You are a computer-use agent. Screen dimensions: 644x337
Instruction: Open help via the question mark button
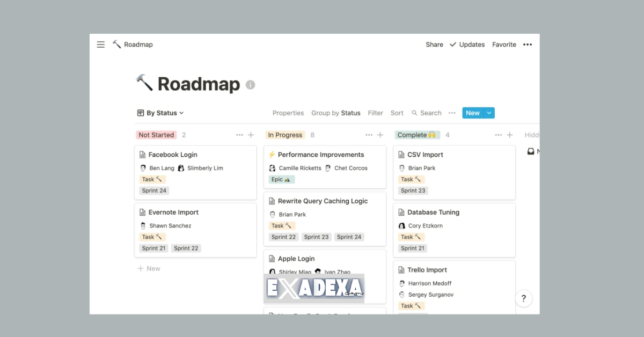pyautogui.click(x=524, y=298)
